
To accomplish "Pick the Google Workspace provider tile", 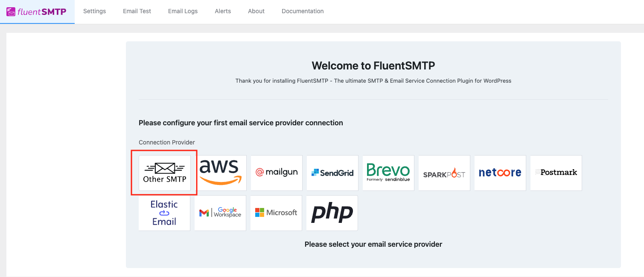I will tap(220, 213).
